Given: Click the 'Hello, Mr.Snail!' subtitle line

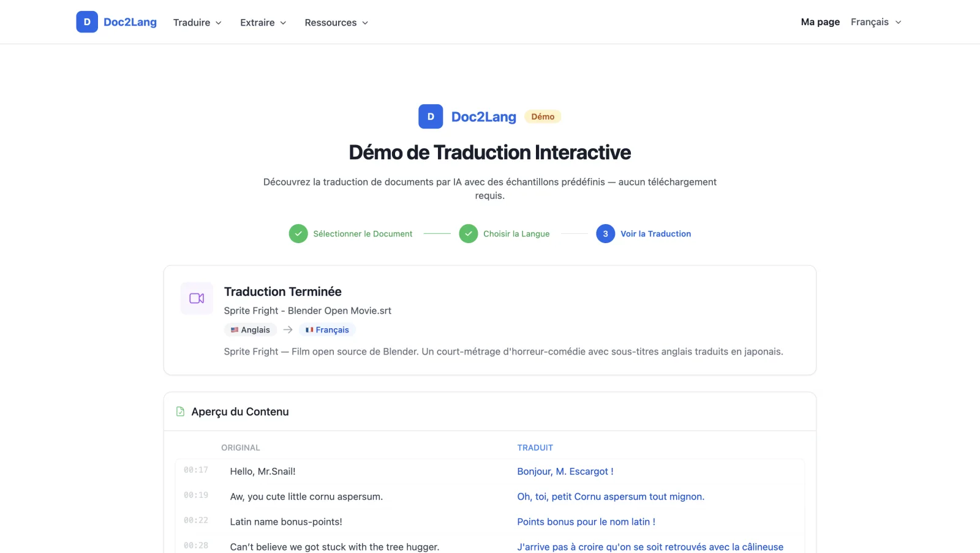Looking at the screenshot, I should click(263, 472).
